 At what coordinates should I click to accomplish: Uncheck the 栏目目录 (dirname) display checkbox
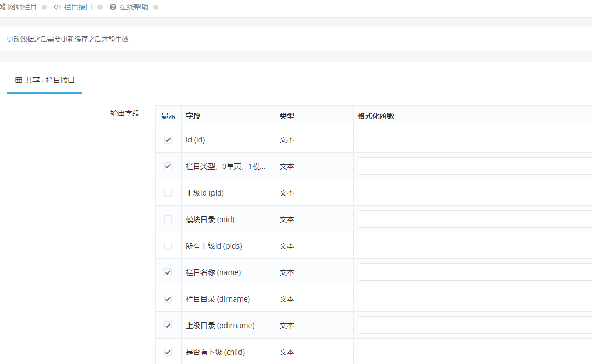coord(168,299)
